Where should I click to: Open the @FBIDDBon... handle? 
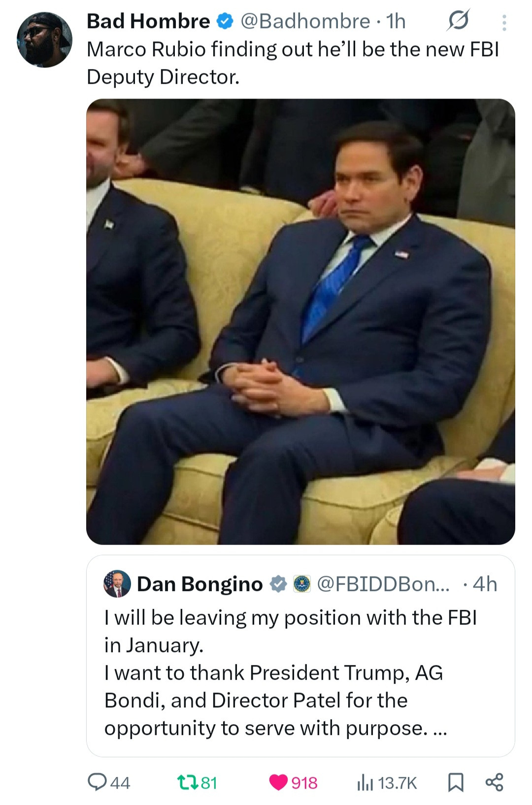383,584
